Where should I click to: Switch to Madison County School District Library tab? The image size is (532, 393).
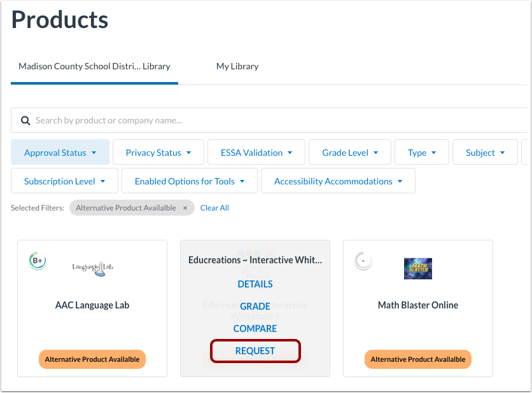(94, 67)
